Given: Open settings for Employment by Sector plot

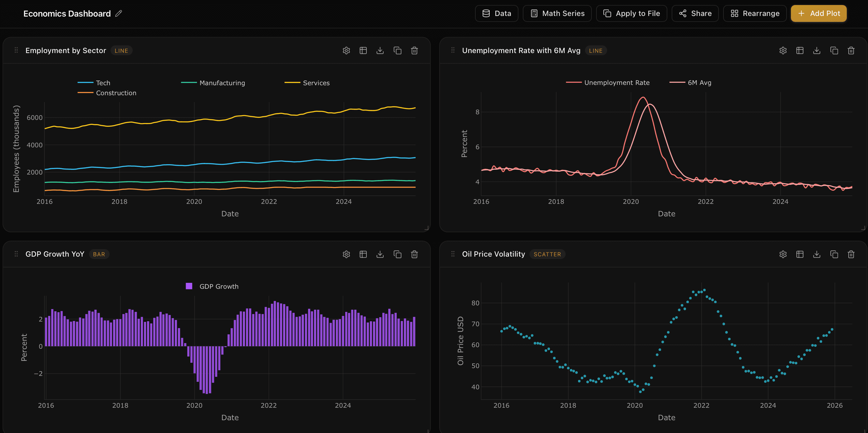Looking at the screenshot, I should (x=346, y=50).
